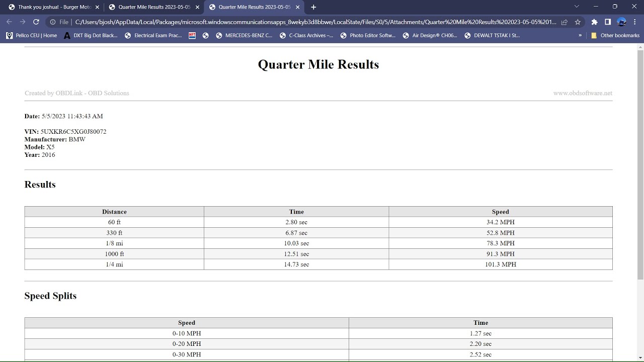Click the 0-30 MPH speed split cell
Viewport: 644px width, 362px height.
coord(187,354)
